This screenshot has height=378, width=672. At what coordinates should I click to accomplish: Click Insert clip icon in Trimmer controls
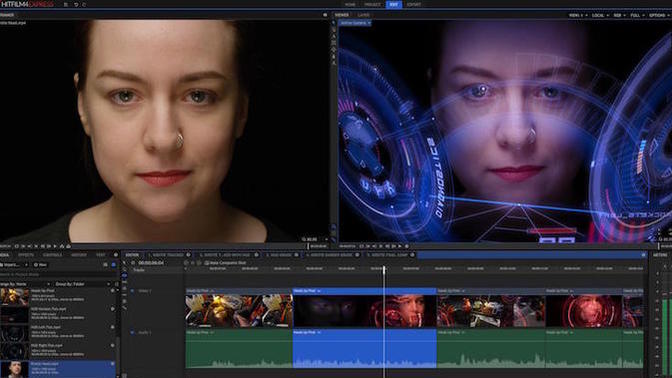tap(62, 246)
